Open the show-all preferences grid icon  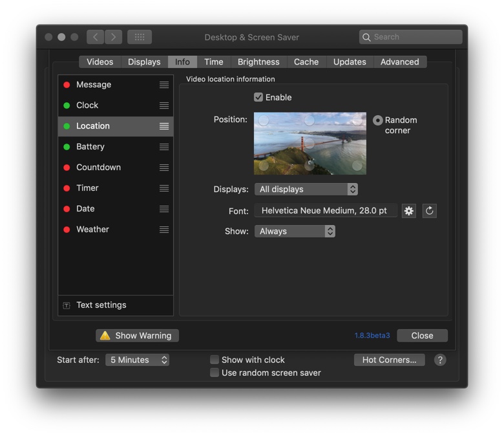(140, 37)
